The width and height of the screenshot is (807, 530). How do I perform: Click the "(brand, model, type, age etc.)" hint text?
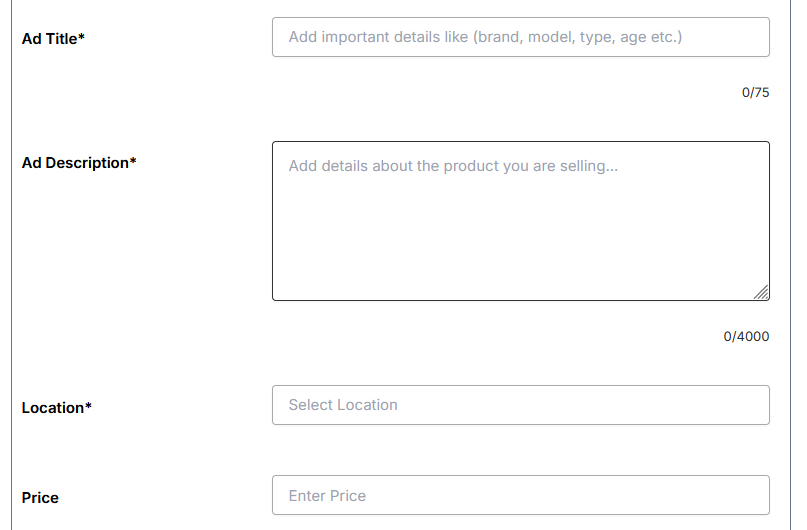(578, 37)
